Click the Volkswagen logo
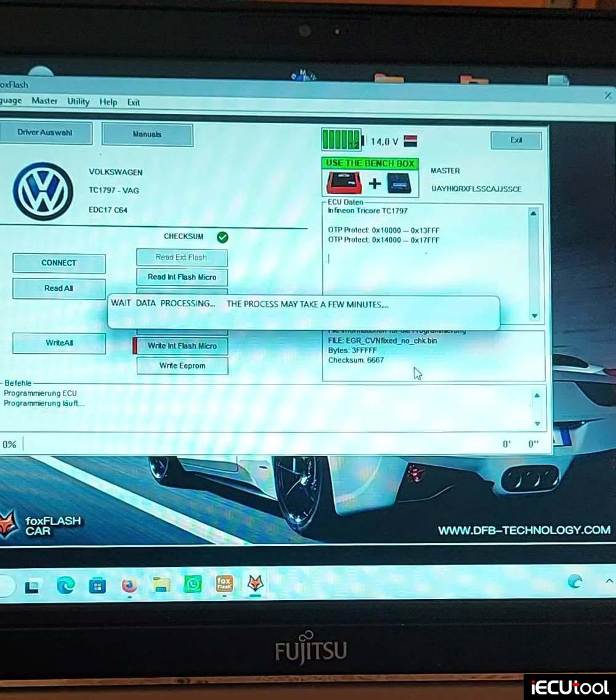Viewport: 616px width, 700px height. pyautogui.click(x=43, y=191)
